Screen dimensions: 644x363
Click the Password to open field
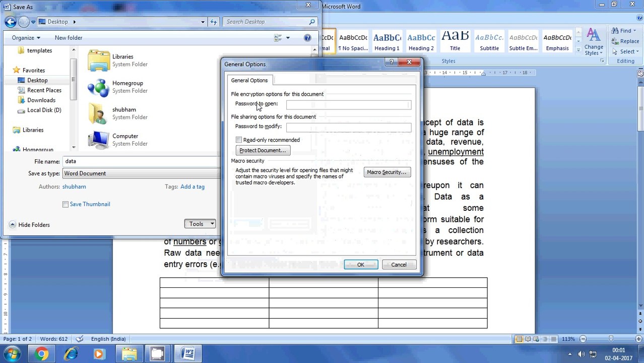pyautogui.click(x=349, y=104)
